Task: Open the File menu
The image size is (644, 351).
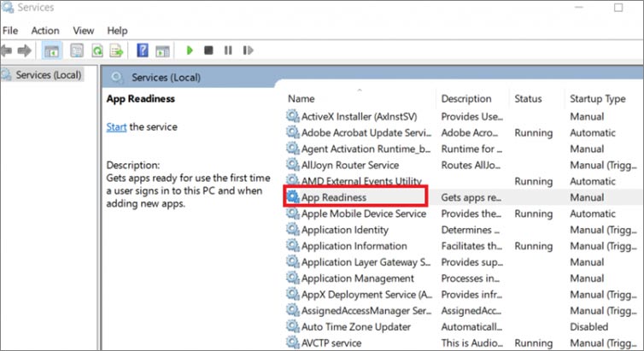Action: pyautogui.click(x=10, y=31)
